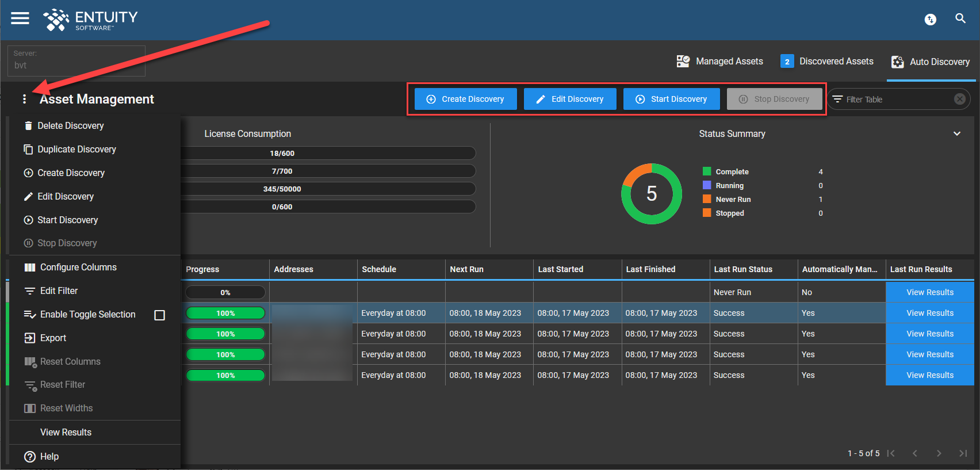Click the Auto Discovery tab icon
The width and height of the screenshot is (980, 470).
pyautogui.click(x=897, y=62)
